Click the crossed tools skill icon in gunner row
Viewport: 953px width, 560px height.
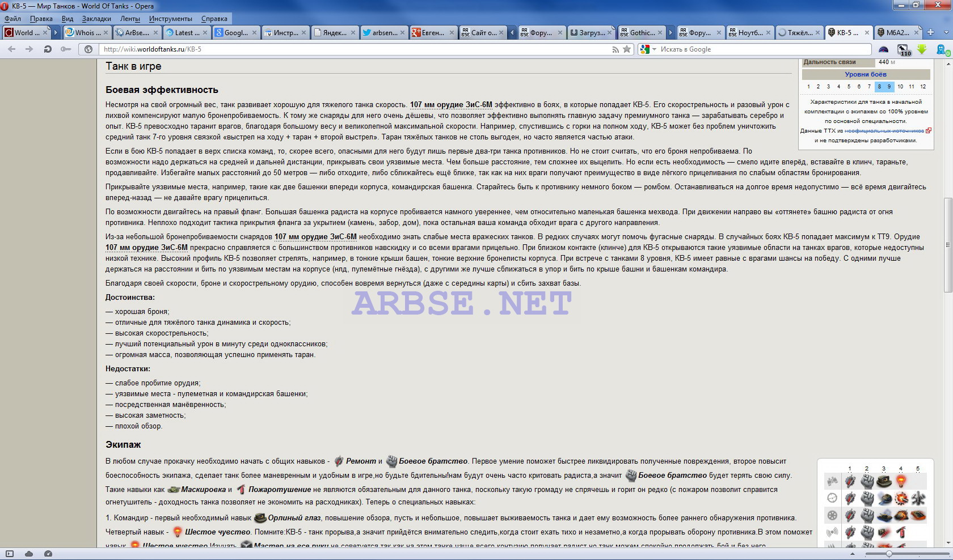pyautogui.click(x=918, y=498)
